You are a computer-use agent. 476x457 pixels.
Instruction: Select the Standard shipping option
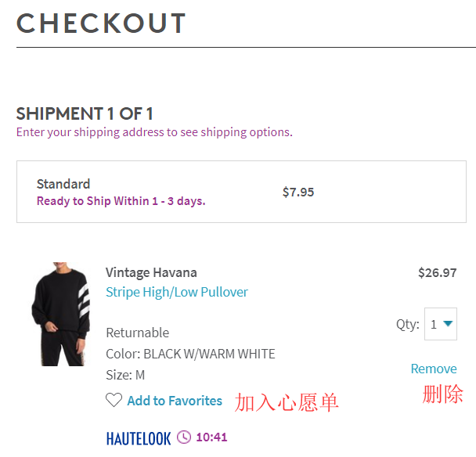(63, 184)
